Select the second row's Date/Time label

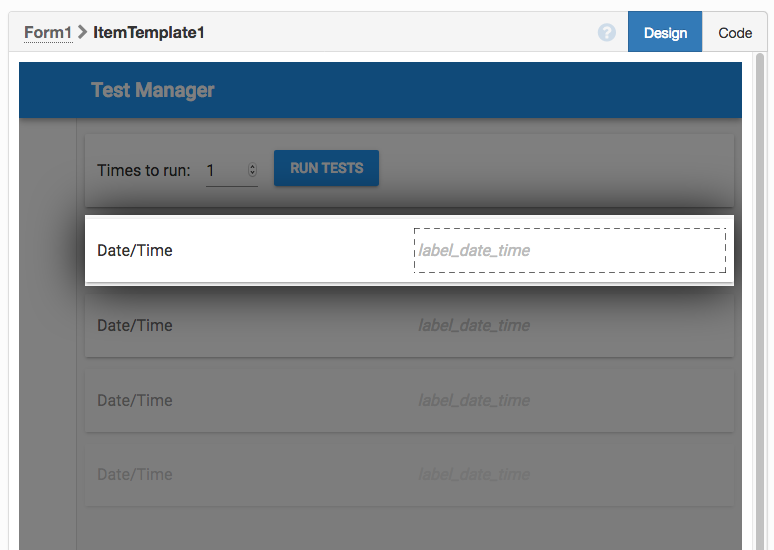coord(135,325)
